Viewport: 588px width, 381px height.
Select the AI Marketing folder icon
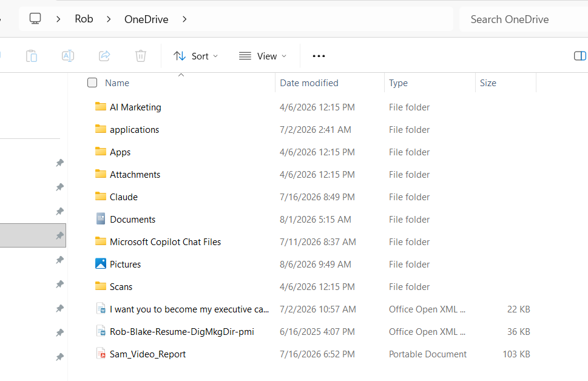pos(101,107)
